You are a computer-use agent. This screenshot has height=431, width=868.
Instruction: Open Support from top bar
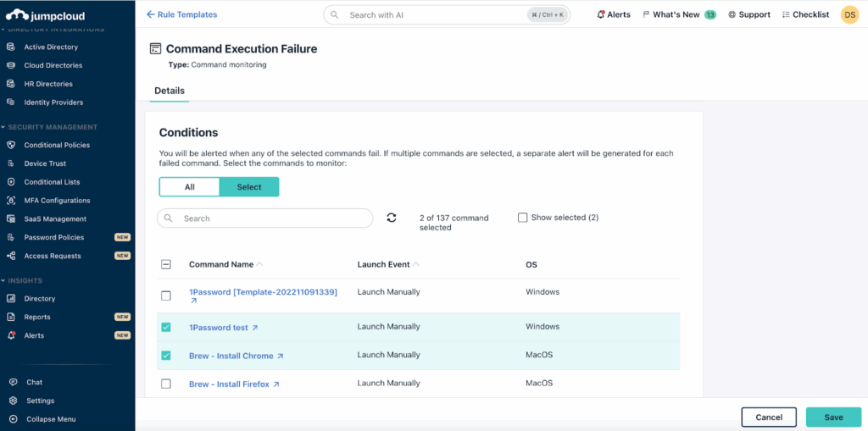click(x=748, y=14)
